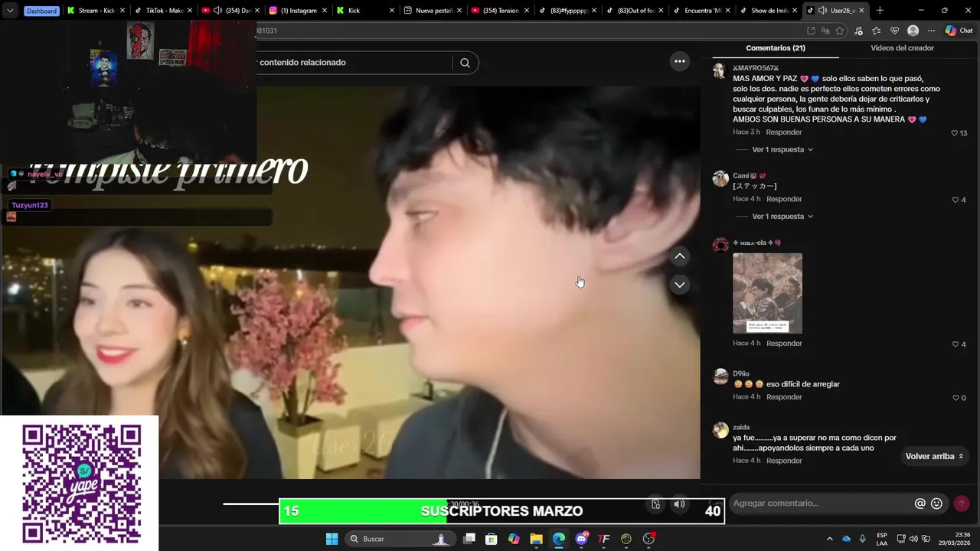Close the Kick browser tab

392,11
